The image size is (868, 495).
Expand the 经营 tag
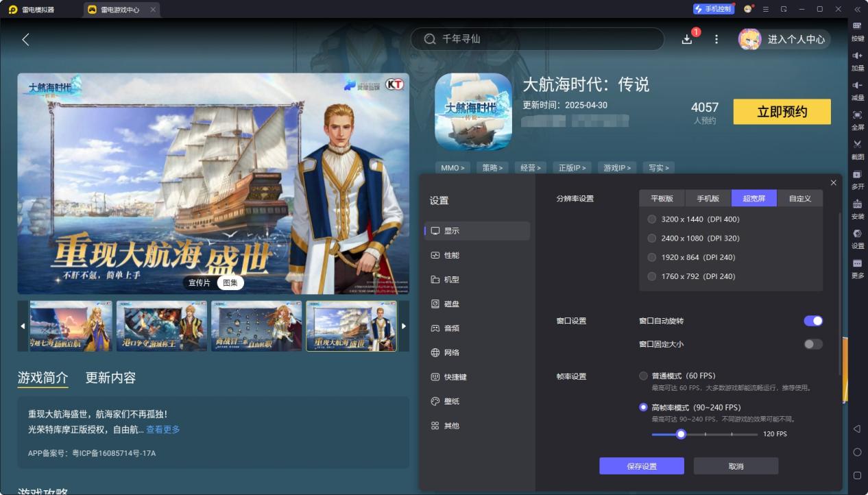[531, 167]
